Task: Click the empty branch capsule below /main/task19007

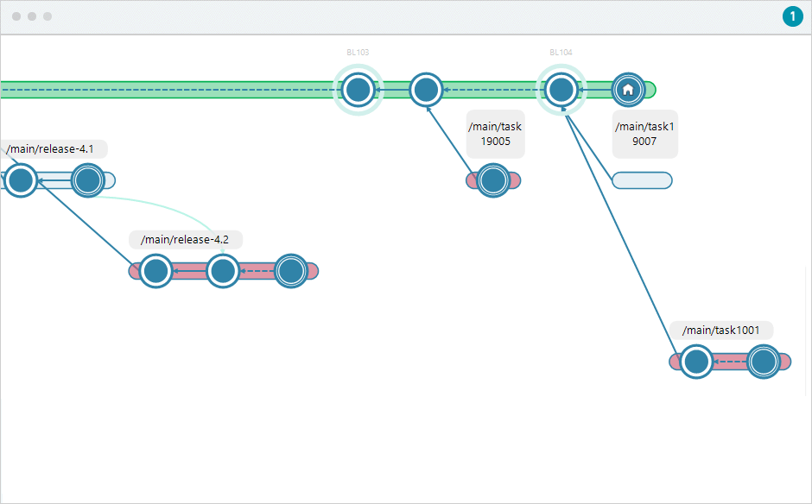Action: coord(642,180)
